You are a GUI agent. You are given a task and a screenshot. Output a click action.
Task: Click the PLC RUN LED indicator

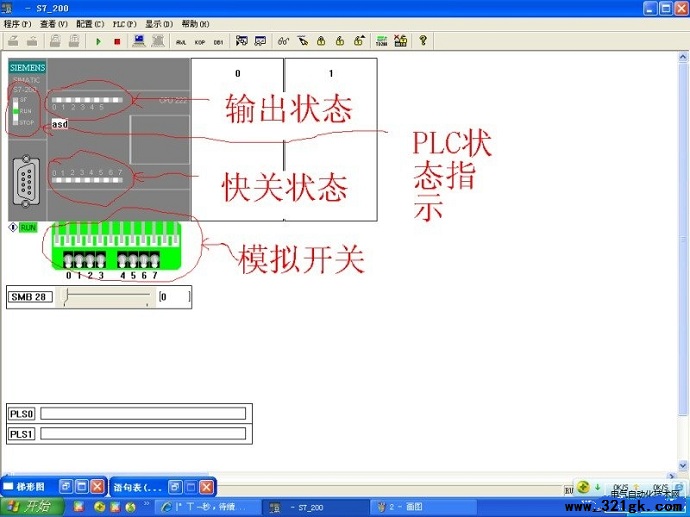coord(16,111)
